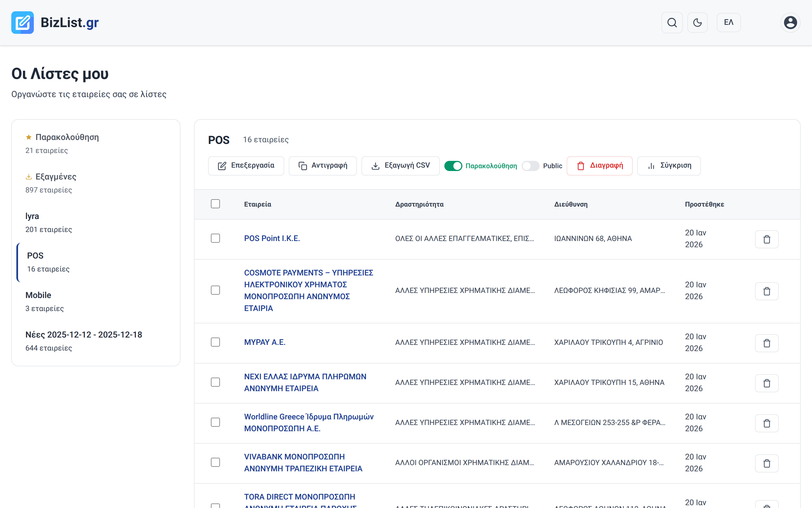Click address Λ ΜΕΣΟΓΕΙΩΝ 253-255
Viewport: 812px width, 508px height.
coord(610,422)
